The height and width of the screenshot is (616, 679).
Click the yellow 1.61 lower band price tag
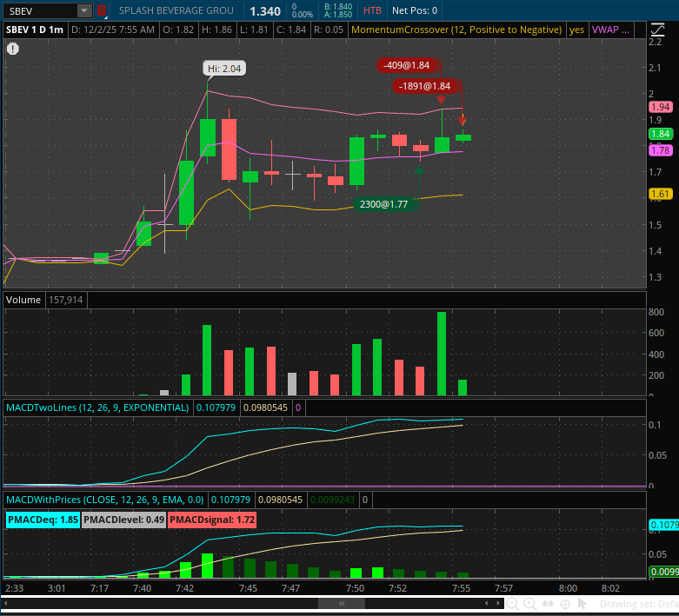661,194
